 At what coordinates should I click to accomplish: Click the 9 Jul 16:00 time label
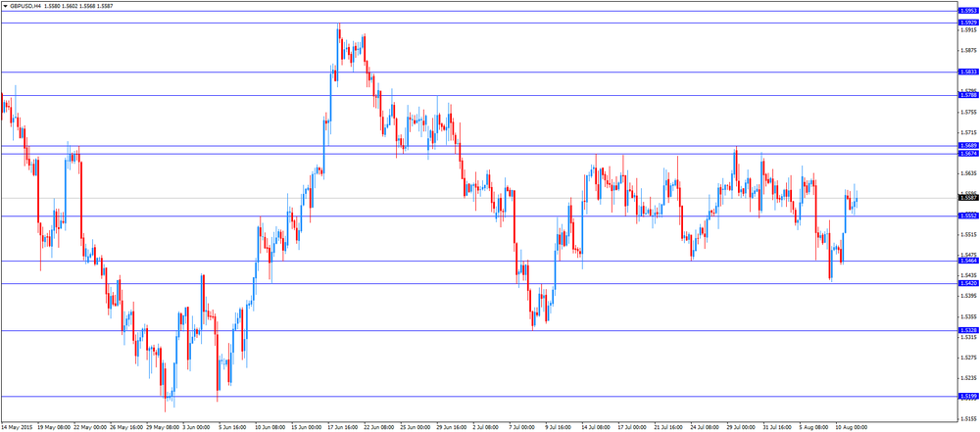(x=560, y=428)
